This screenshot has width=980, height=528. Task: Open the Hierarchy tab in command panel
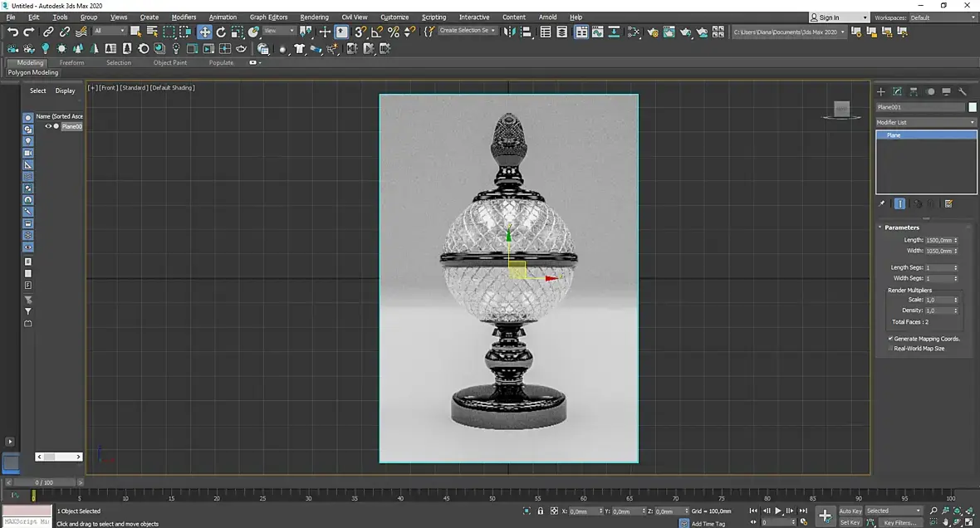click(914, 91)
